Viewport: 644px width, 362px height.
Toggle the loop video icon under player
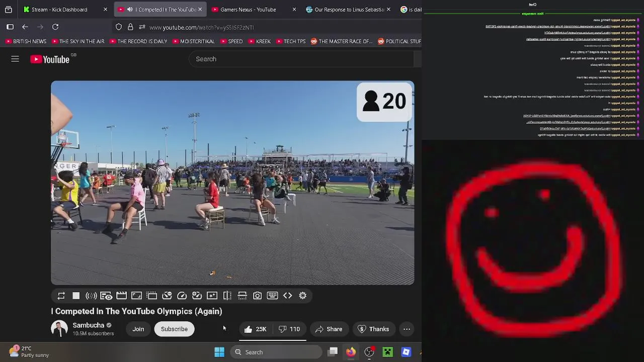[x=61, y=296]
